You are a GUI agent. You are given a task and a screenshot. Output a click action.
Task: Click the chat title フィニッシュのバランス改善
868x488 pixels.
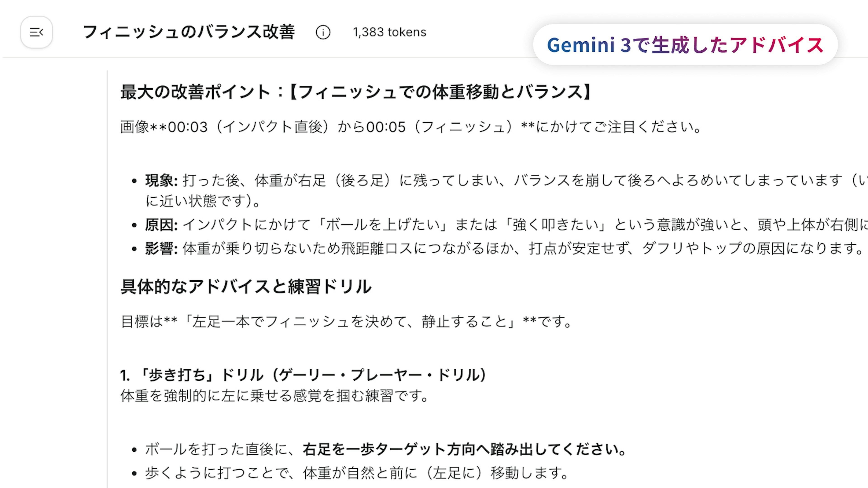[189, 32]
